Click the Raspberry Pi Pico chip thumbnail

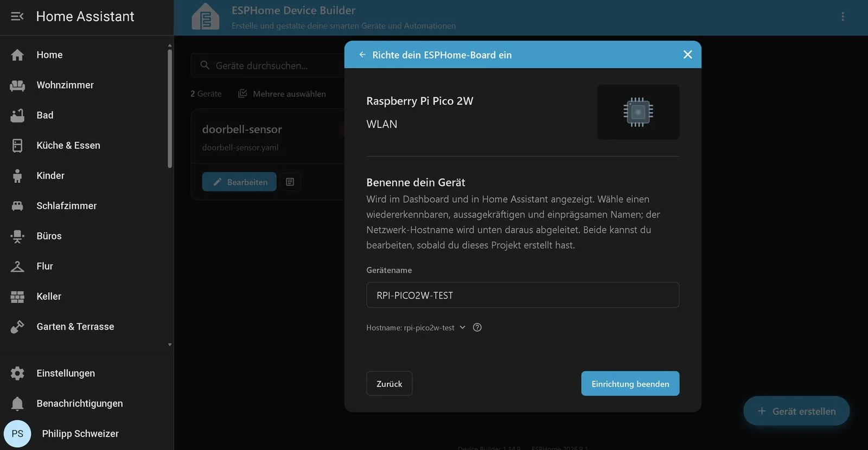638,112
